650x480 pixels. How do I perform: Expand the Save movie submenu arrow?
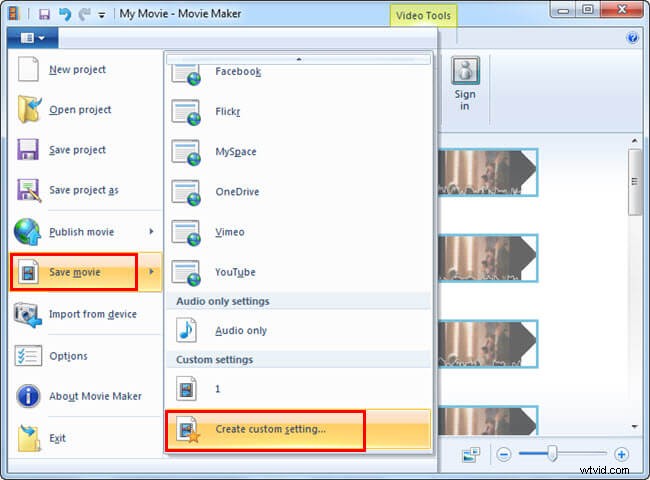point(151,272)
